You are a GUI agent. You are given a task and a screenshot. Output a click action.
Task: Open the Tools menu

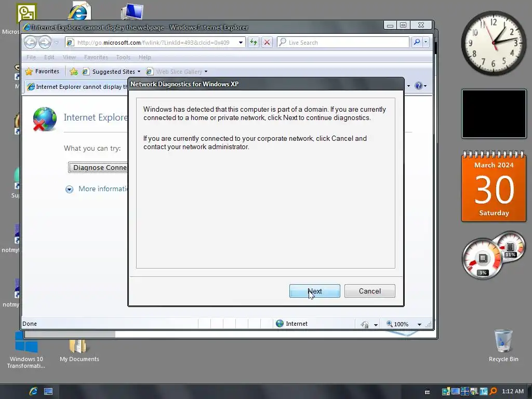[123, 57]
